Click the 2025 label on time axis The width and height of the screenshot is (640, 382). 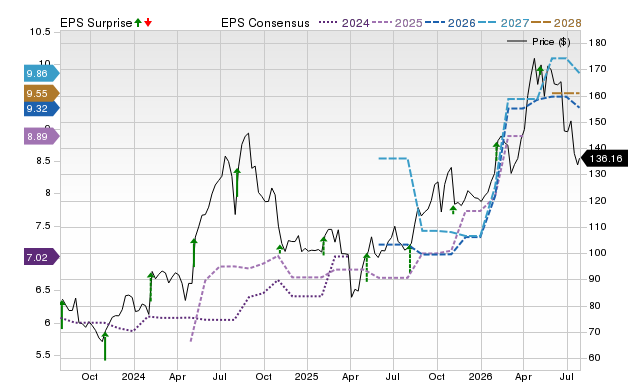click(307, 376)
